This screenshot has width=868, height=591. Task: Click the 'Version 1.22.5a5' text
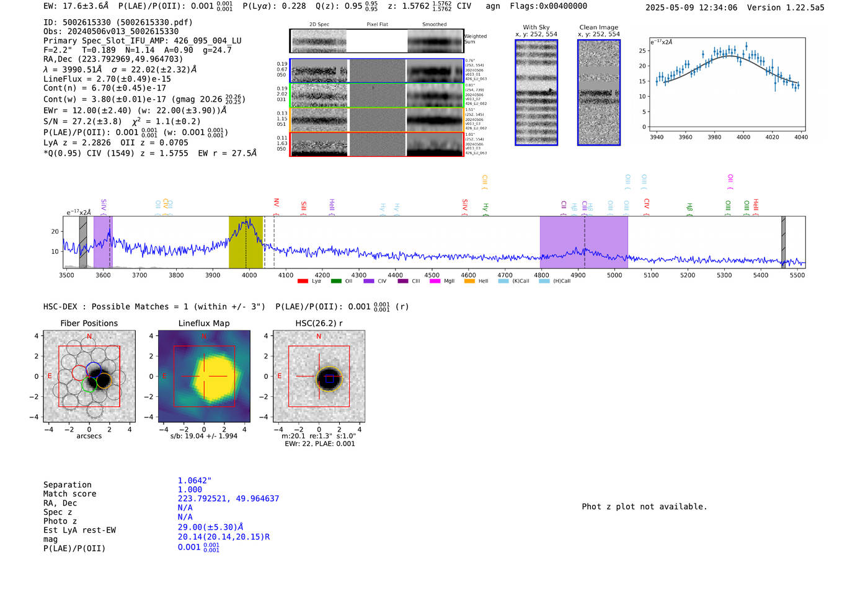point(786,7)
